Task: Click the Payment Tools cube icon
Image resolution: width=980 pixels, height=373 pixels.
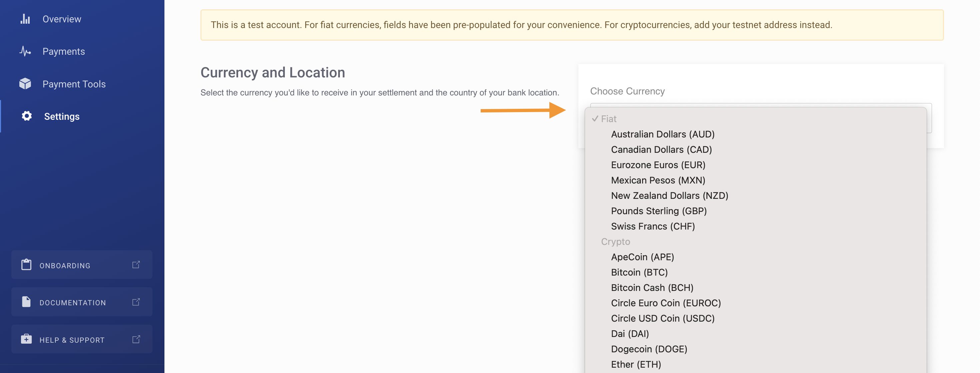Action: pyautogui.click(x=25, y=84)
